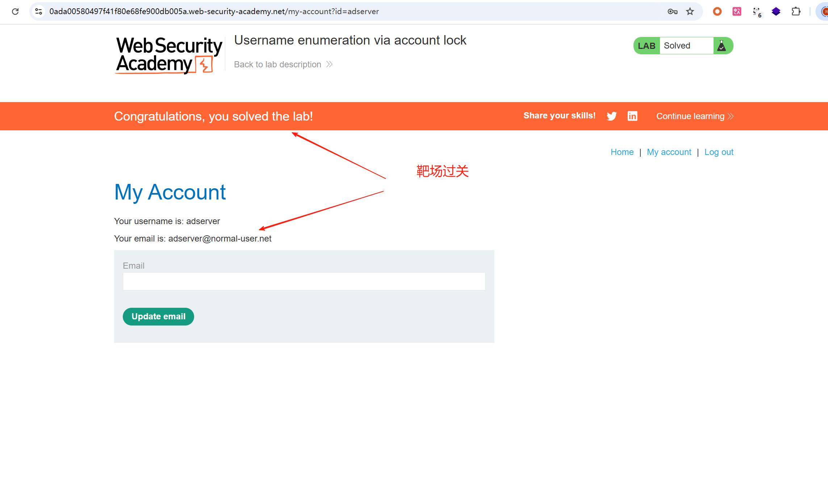Share on LinkedIn via its icon
Screen dimensions: 828x504
(x=632, y=116)
